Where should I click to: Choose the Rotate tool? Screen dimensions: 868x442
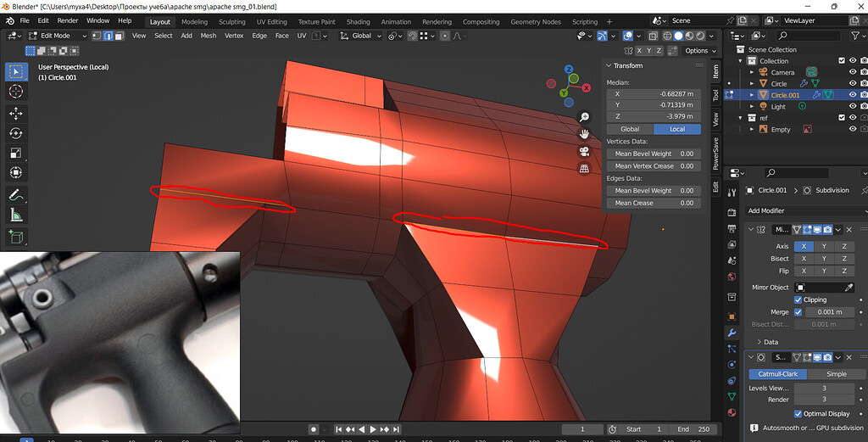(16, 133)
